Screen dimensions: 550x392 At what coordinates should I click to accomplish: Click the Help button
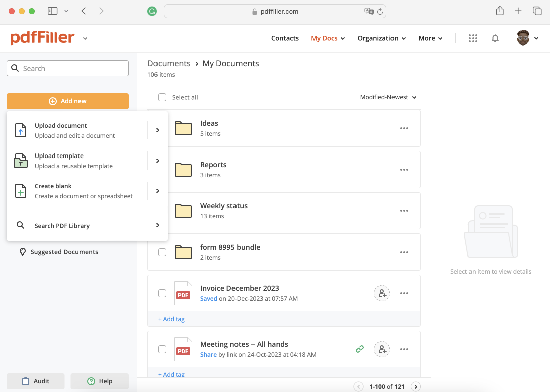[x=100, y=381]
